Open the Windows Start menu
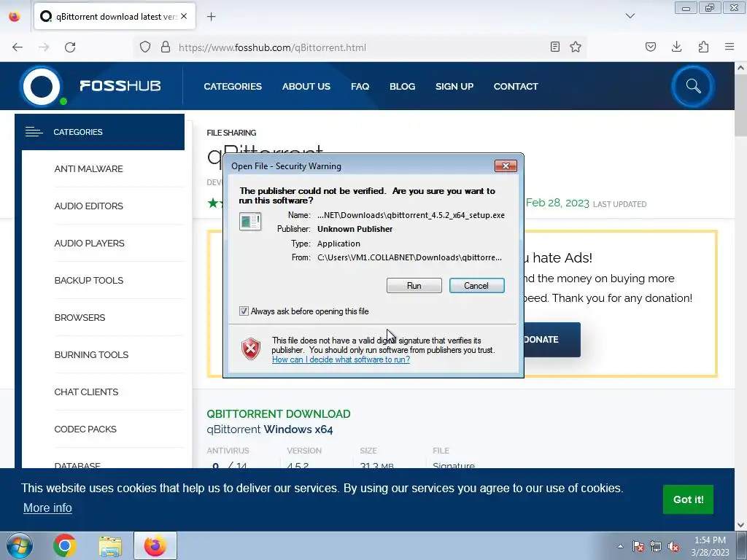This screenshot has width=747, height=560. (x=19, y=545)
